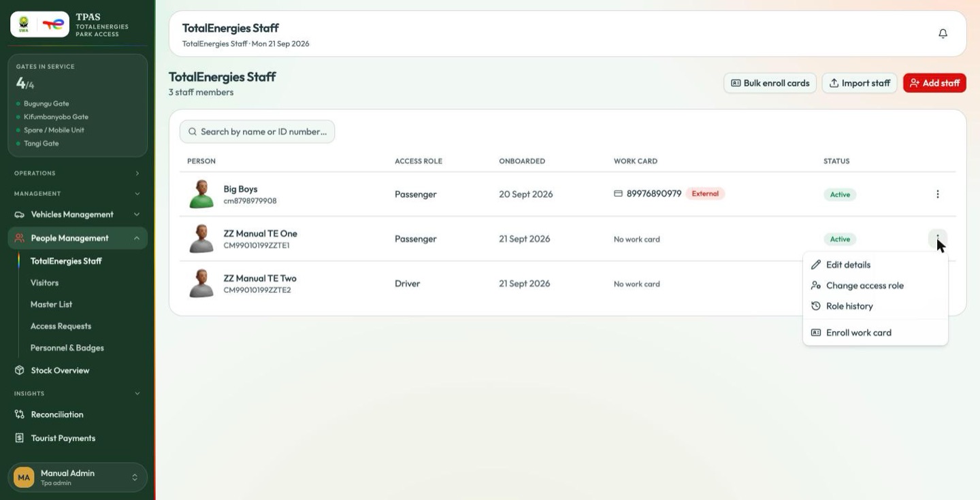Click the 20 Sept 2026 onboarded date
The height and width of the screenshot is (500, 980).
coord(525,195)
